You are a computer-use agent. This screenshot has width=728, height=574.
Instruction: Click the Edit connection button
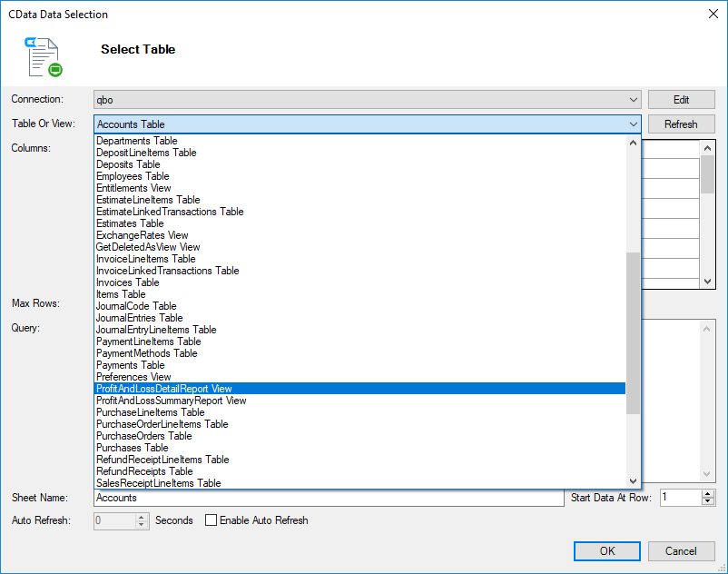pos(681,100)
